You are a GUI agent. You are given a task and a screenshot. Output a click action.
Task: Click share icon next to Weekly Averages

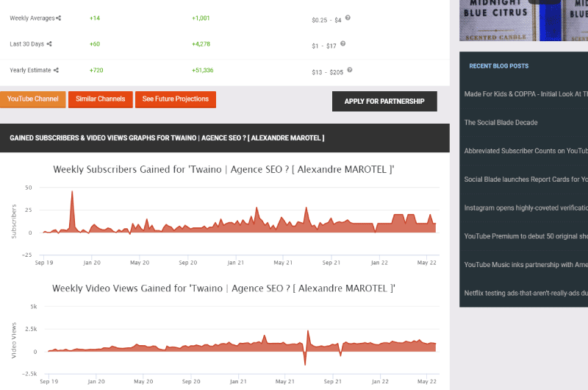click(x=59, y=18)
